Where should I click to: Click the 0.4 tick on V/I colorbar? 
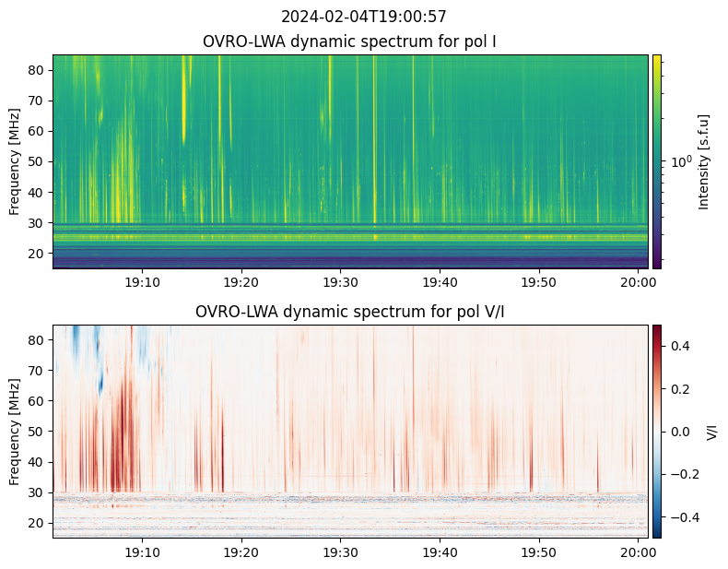click(680, 345)
